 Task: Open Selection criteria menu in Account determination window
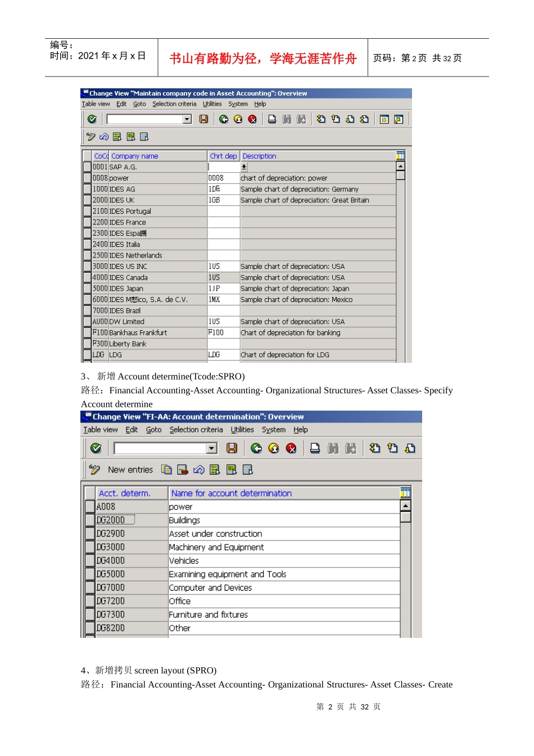[x=196, y=430]
